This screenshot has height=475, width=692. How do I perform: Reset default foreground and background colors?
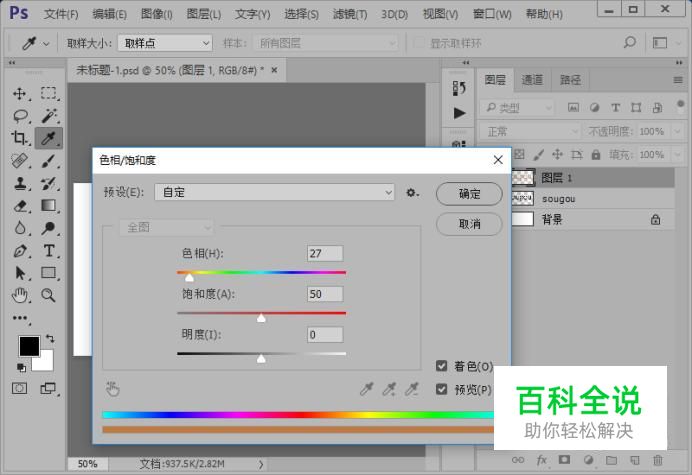21,367
